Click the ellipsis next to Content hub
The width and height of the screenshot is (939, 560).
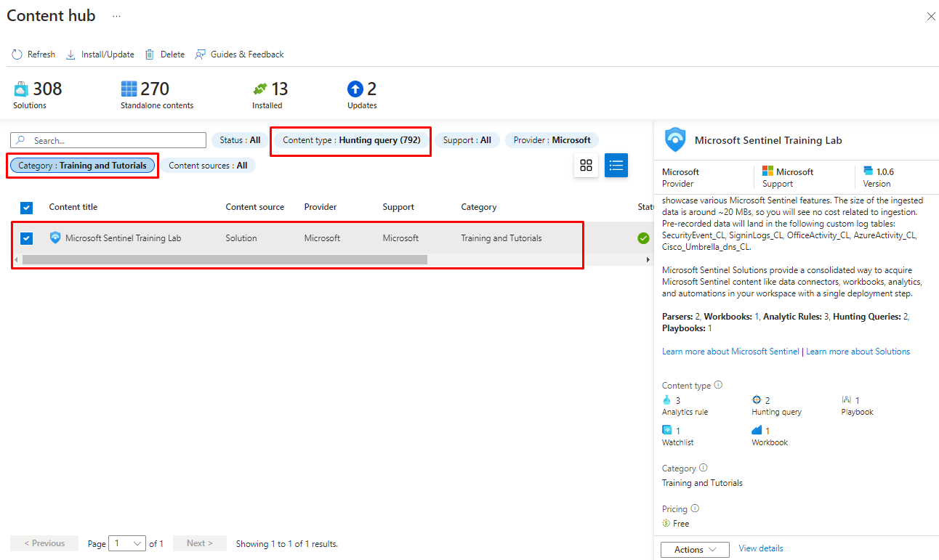[116, 16]
